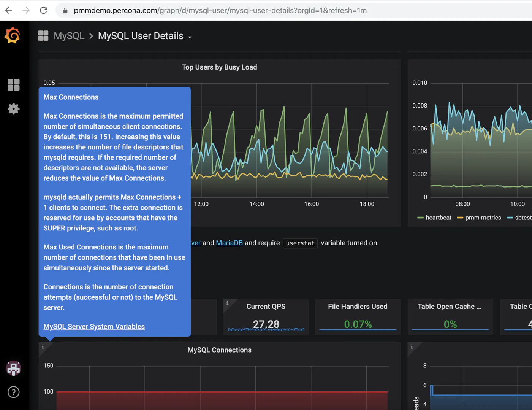Open the Help question mark icon
The height and width of the screenshot is (410, 532).
(14, 392)
